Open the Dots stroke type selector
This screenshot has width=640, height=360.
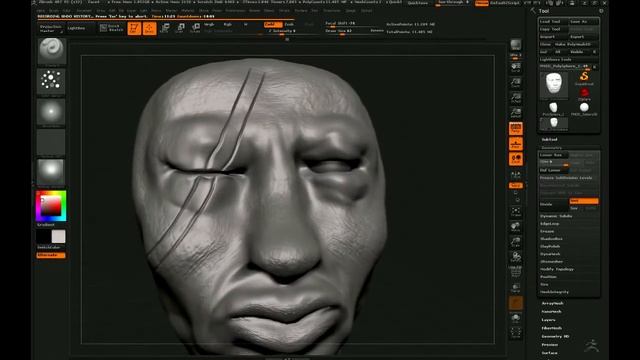pyautogui.click(x=51, y=80)
